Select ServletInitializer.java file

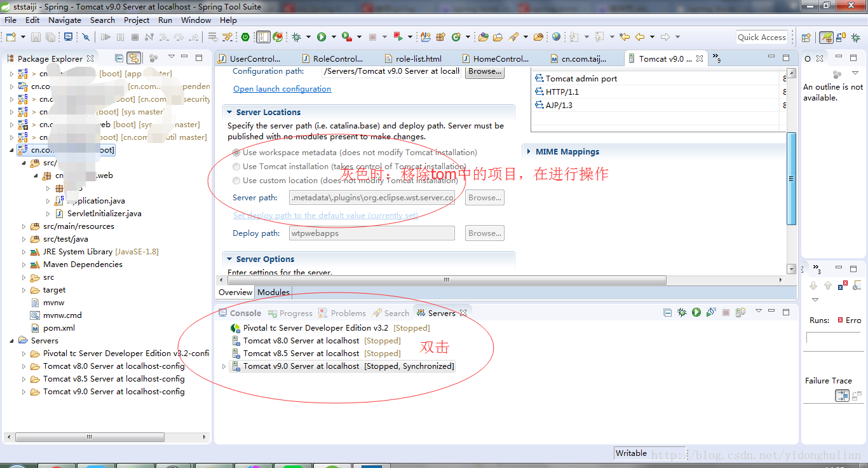[98, 214]
